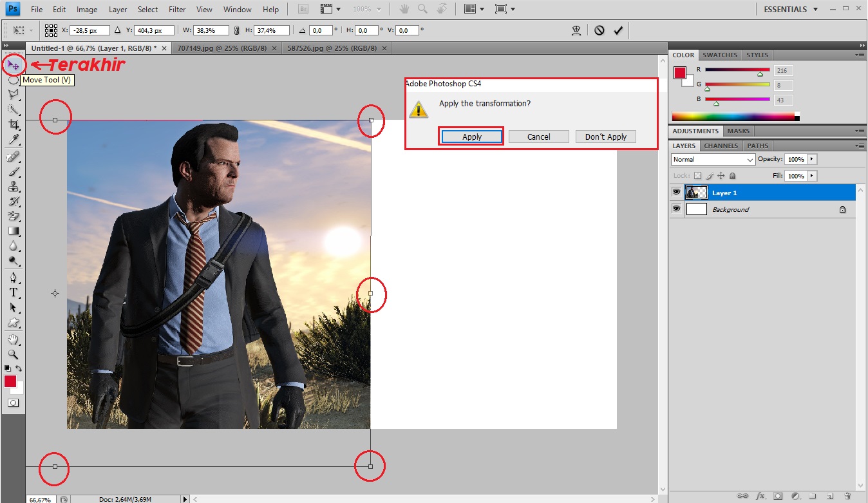868x503 pixels.
Task: Select the Custom Shape tool
Action: [x=13, y=323]
